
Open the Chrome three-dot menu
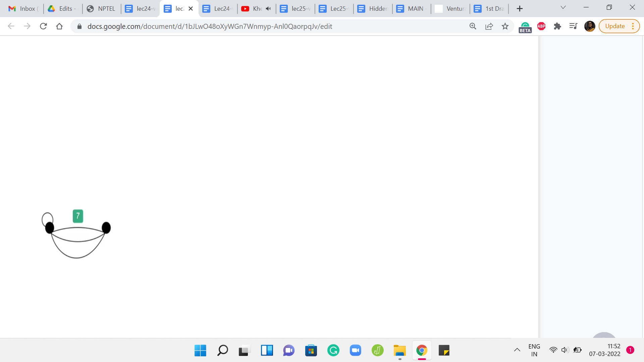click(x=633, y=26)
